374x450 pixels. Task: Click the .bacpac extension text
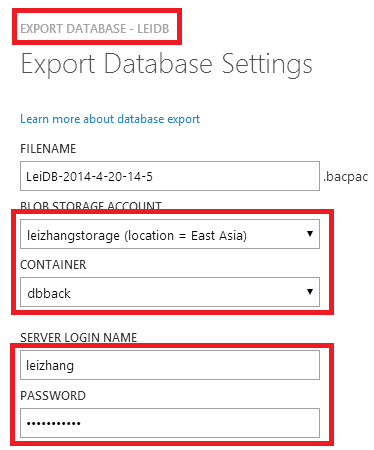tap(345, 177)
